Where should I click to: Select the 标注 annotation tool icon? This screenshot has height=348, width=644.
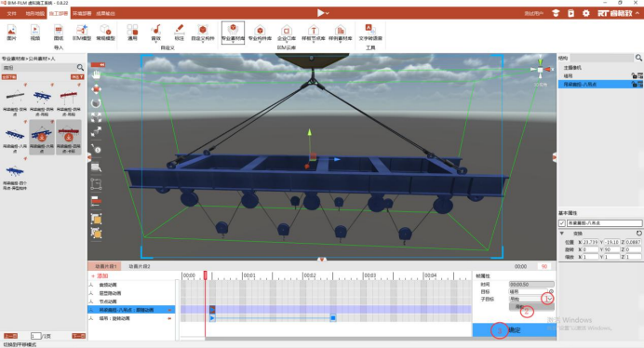(179, 33)
